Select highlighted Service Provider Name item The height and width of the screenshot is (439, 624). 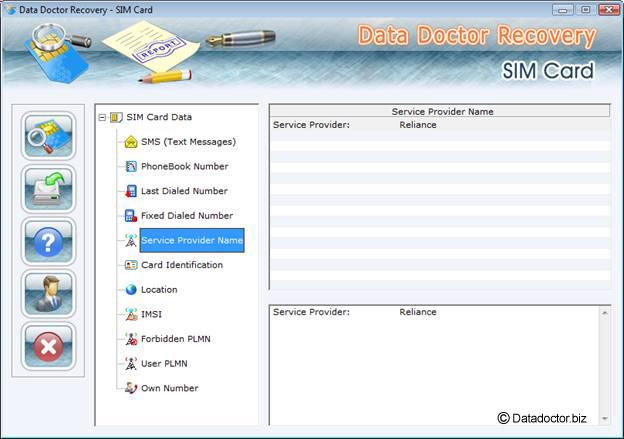pyautogui.click(x=192, y=240)
